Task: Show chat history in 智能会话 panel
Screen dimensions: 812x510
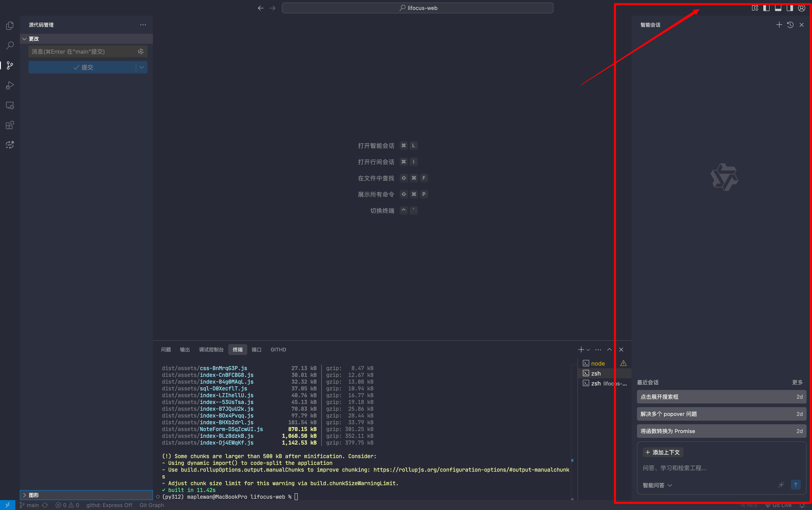Action: 790,25
